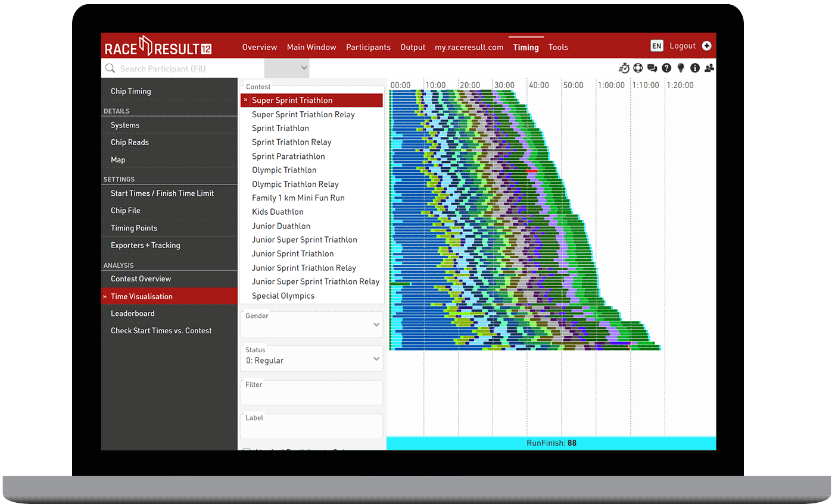Image resolution: width=835 pixels, height=504 pixels.
Task: Select Olympic Triathlon Relay contest
Action: pos(311,184)
